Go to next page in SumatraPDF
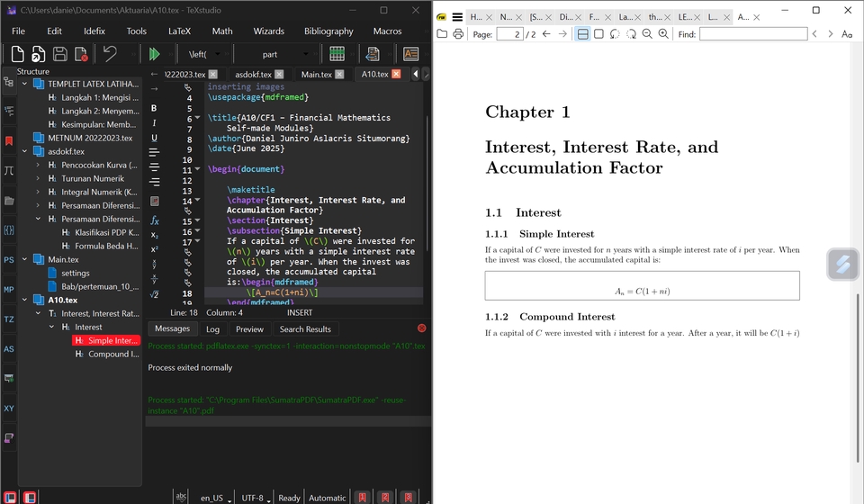The image size is (864, 504). [562, 34]
